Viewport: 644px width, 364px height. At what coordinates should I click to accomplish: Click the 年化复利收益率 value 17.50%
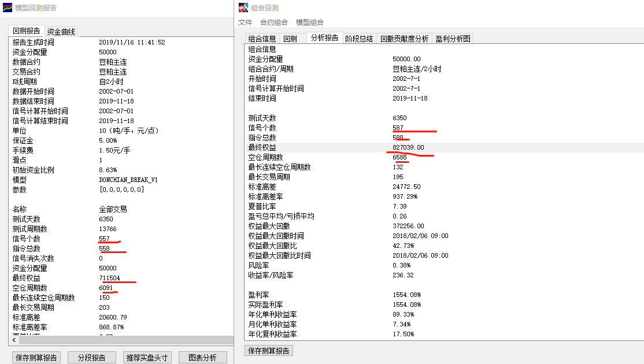pyautogui.click(x=404, y=335)
